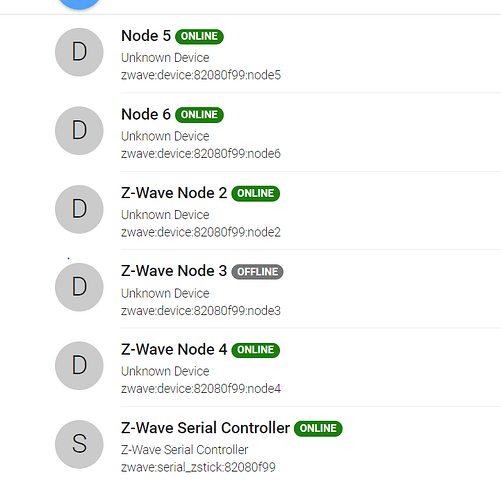Image resolution: width=501 pixels, height=500 pixels.
Task: Click the Node 5 avatar icon
Action: (x=79, y=52)
